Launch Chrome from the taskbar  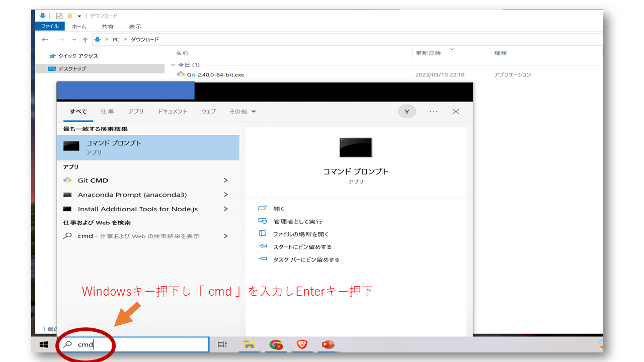(276, 344)
